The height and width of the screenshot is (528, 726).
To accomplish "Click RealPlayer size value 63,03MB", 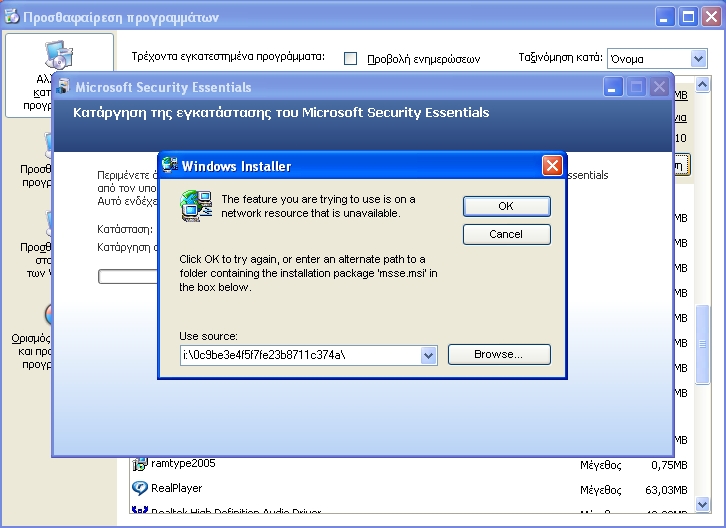I will point(666,490).
